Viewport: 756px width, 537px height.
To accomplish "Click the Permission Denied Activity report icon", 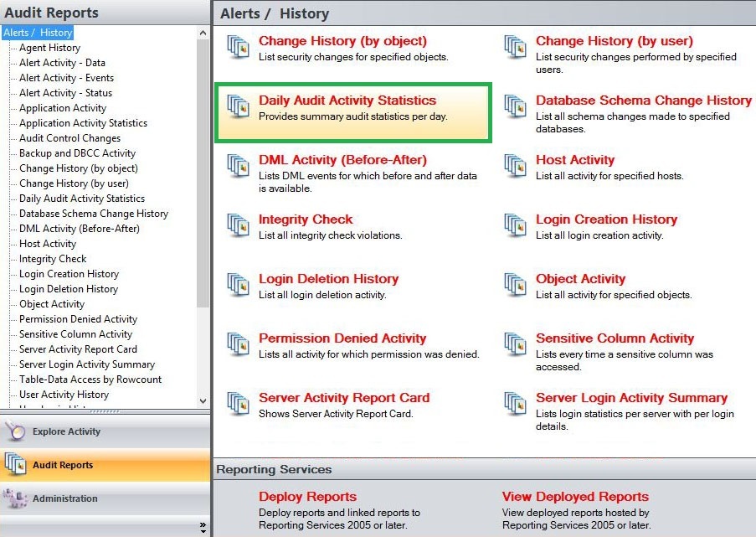I will click(238, 344).
